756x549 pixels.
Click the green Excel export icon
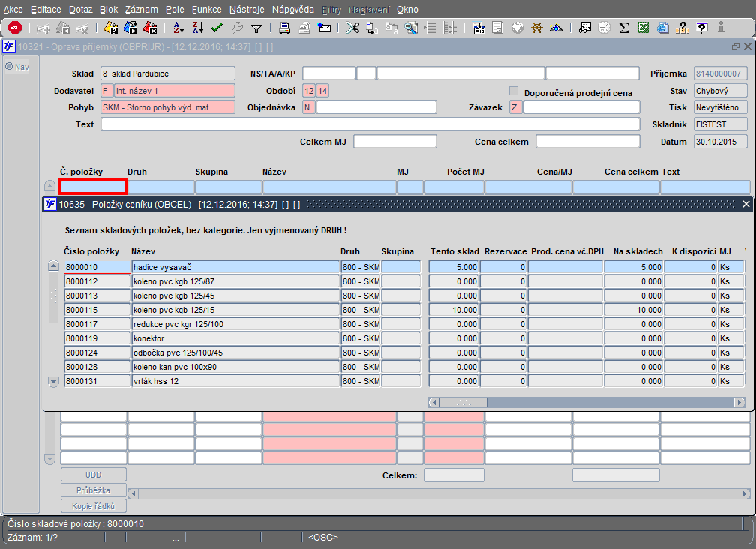643,28
